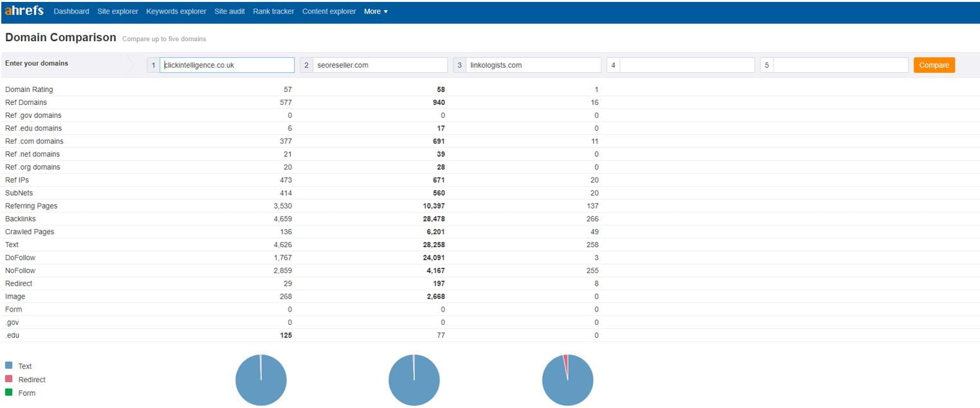This screenshot has height=408, width=980.
Task: Click the blue Text legend swatch
Action: click(9, 366)
